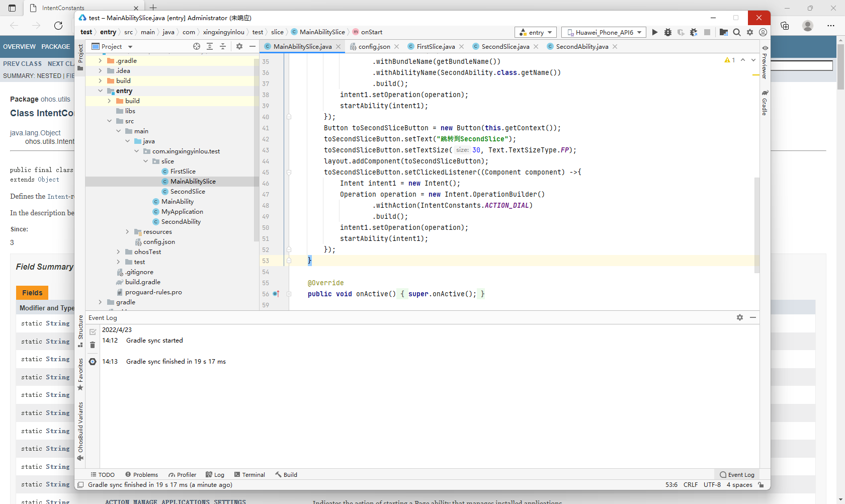Viewport: 845px width, 504px height.
Task: Toggle tool window quick access in status bar
Action: coord(80,485)
